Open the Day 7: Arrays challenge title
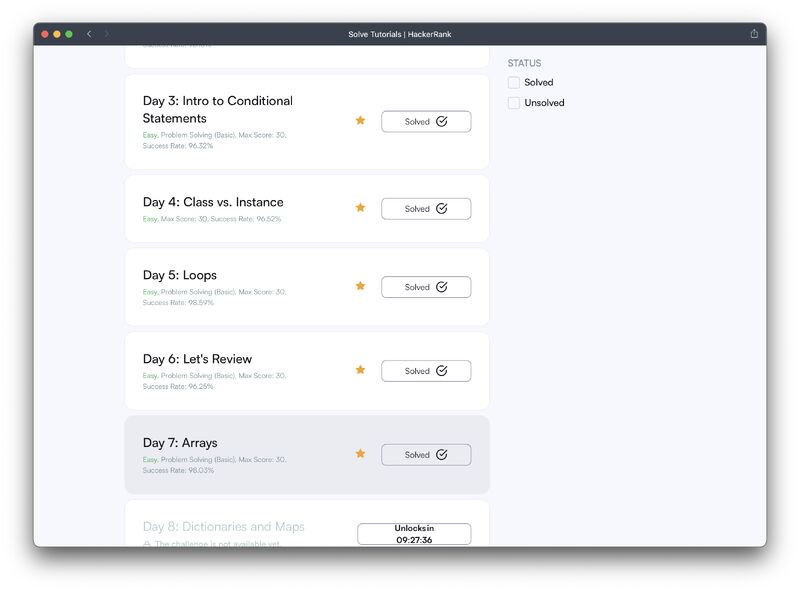 (180, 443)
